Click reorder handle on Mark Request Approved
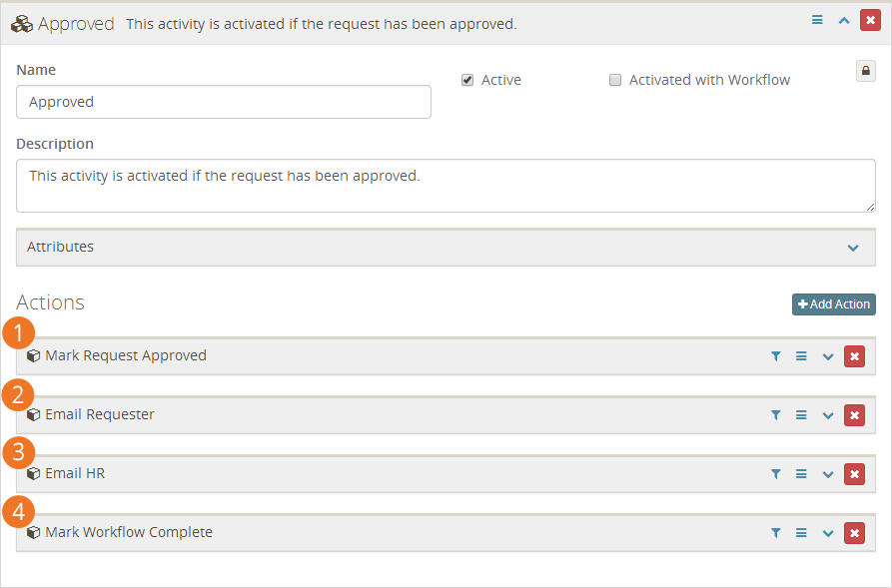The height and width of the screenshot is (588, 892). click(801, 356)
